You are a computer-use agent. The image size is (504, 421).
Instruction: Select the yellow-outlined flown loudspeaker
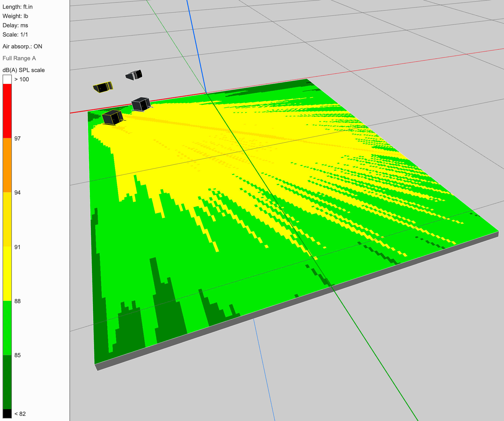pos(103,87)
